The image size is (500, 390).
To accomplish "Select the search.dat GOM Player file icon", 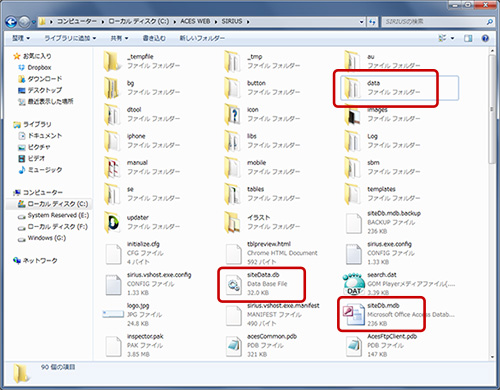I will coord(353,284).
